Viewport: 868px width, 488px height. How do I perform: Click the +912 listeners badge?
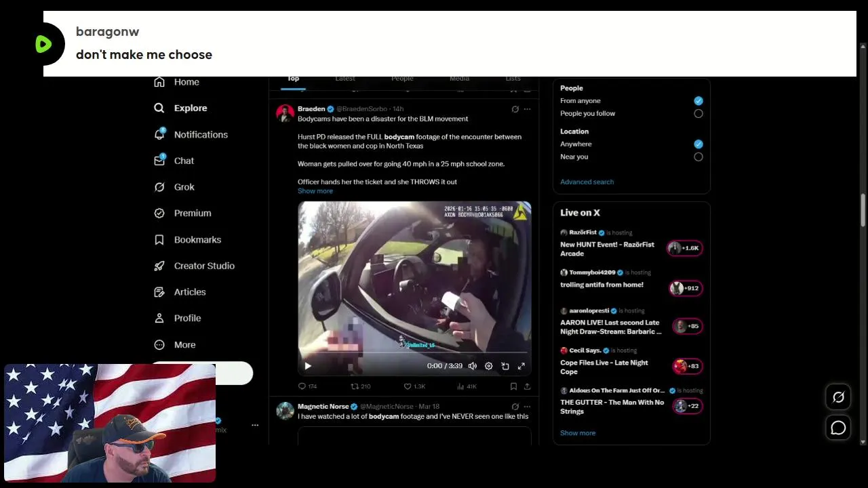[x=685, y=288]
